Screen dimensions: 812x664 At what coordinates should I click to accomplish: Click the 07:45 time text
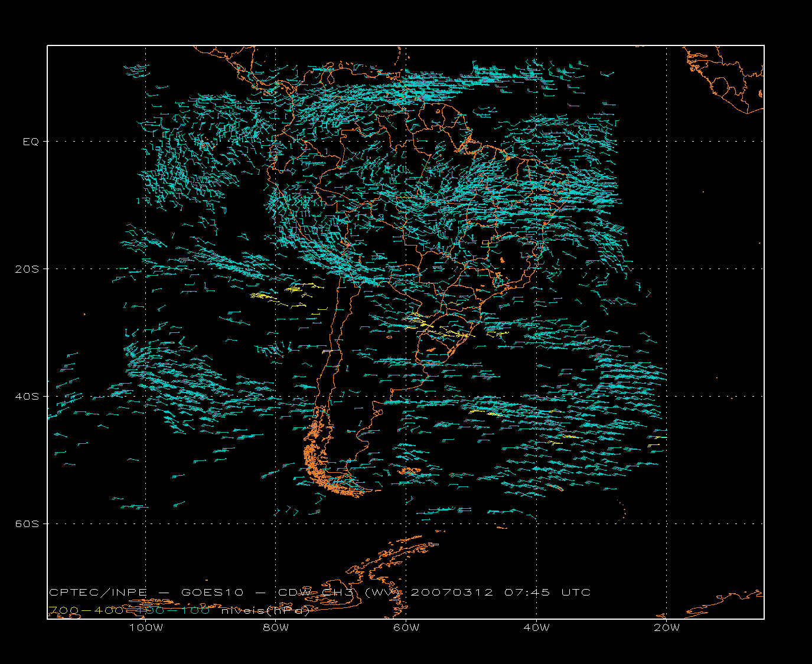tap(527, 593)
